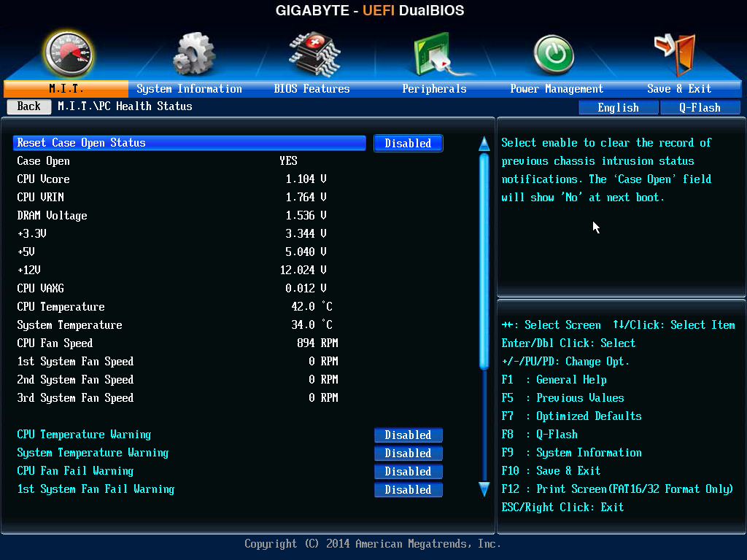Image resolution: width=747 pixels, height=560 pixels.
Task: Launch the Q-Flash utility button
Action: (700, 108)
